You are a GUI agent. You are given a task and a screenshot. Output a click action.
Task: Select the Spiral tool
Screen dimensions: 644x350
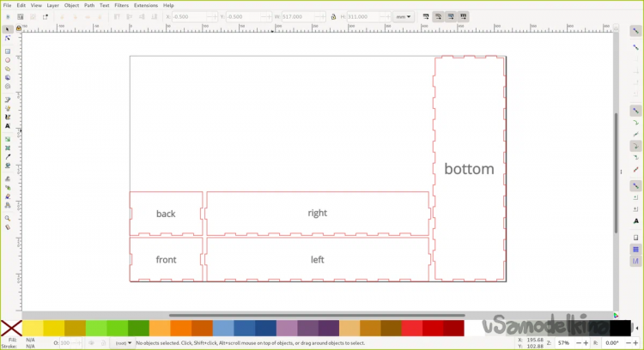tap(8, 87)
